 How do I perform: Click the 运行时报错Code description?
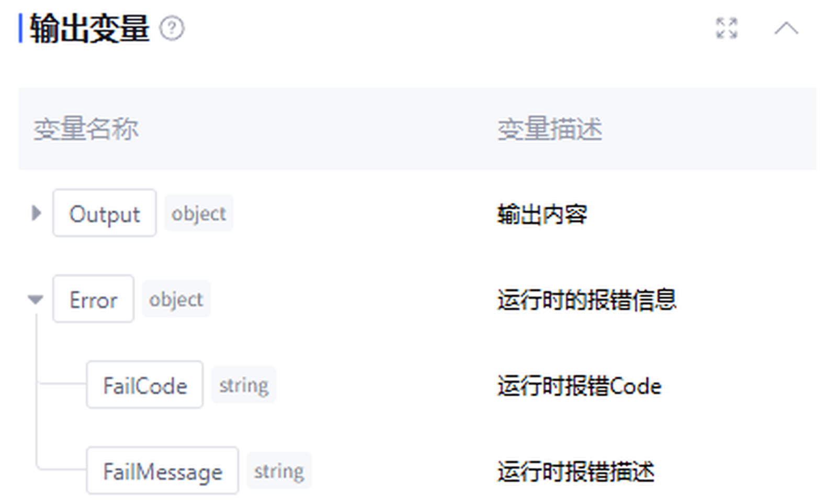(x=579, y=386)
